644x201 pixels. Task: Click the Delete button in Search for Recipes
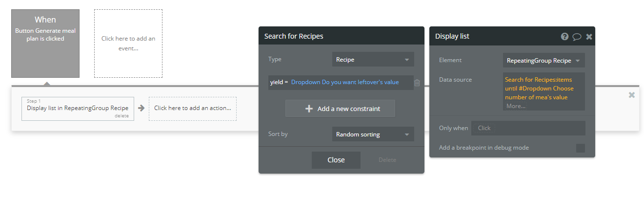387,160
